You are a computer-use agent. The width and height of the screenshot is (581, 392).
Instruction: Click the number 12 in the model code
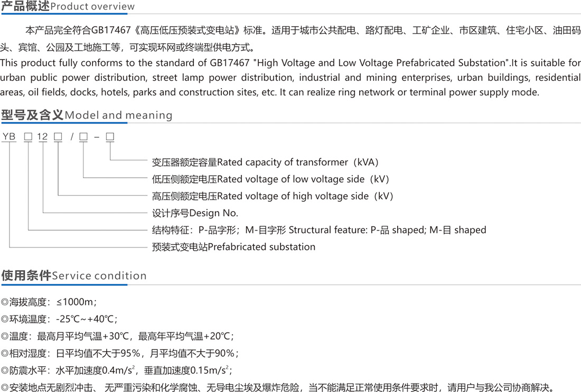42,137
